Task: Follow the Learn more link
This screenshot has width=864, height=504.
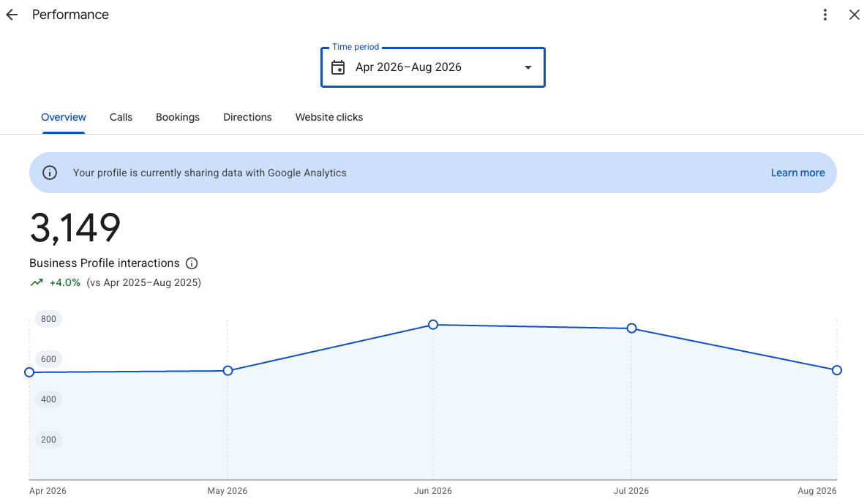Action: [797, 173]
